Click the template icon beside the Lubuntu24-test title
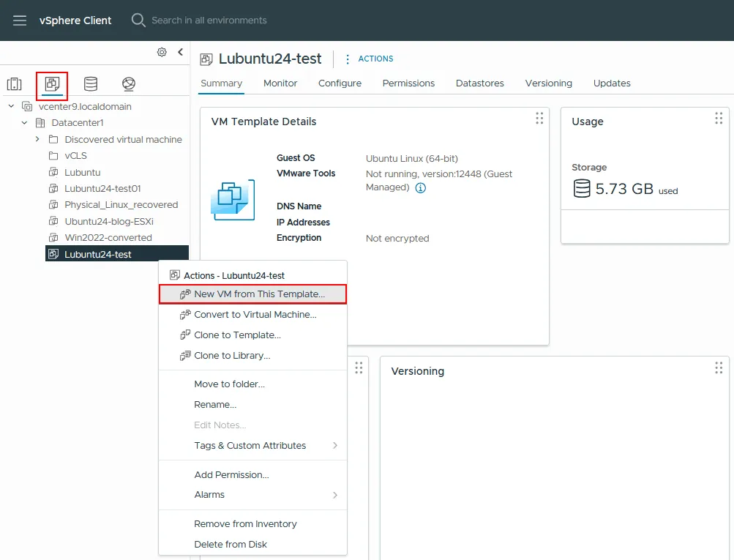This screenshot has height=560, width=734. [206, 59]
